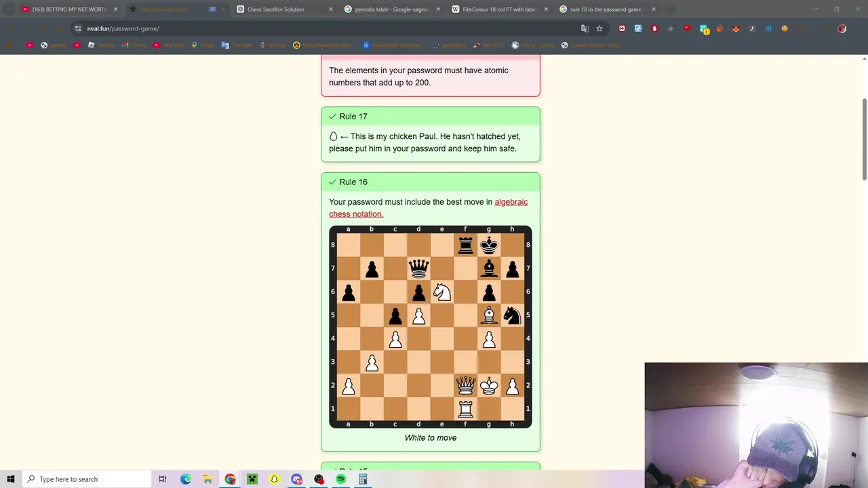Click the black pawn on b7
Screen dimensions: 868x488
coord(372,268)
